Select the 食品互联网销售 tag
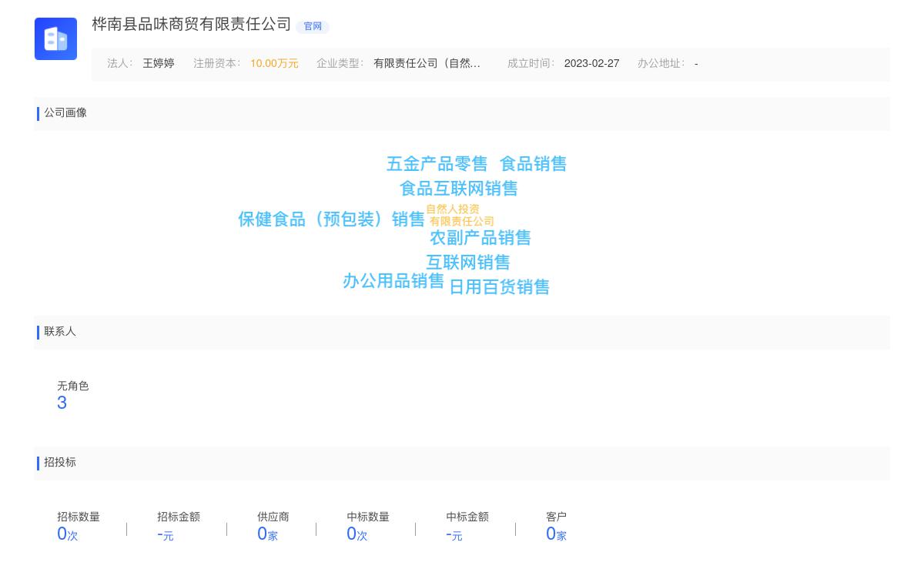 click(458, 189)
